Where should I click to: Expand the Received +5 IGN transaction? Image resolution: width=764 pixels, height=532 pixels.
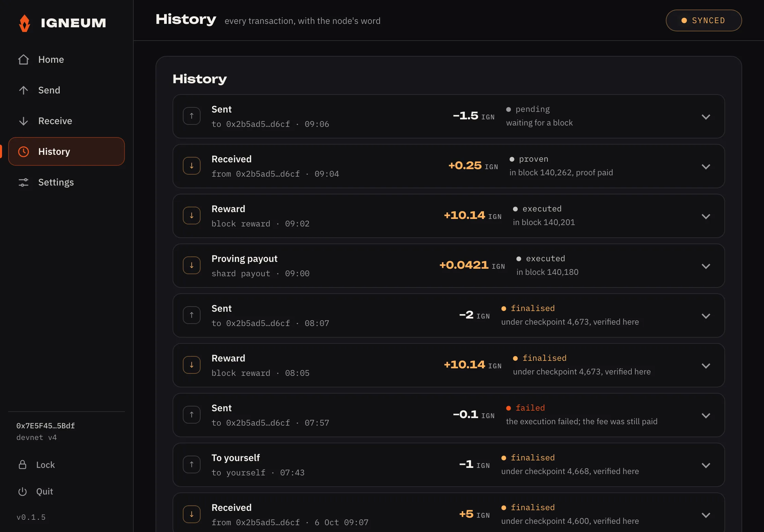(x=706, y=515)
